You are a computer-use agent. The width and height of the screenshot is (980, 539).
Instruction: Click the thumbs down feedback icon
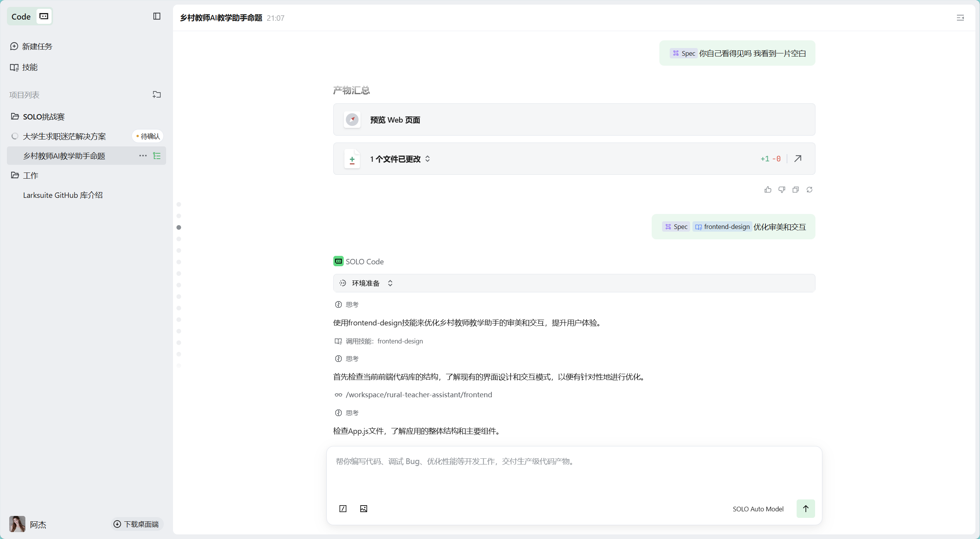782,190
